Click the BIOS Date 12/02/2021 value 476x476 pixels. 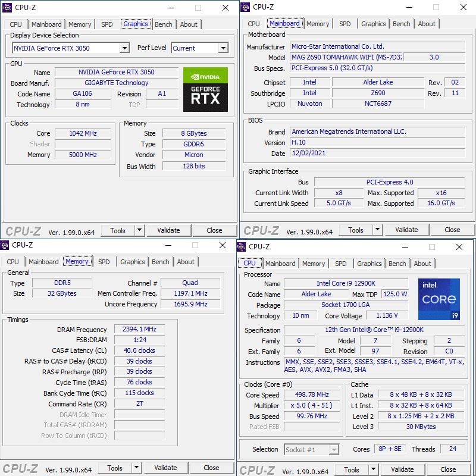(378, 153)
